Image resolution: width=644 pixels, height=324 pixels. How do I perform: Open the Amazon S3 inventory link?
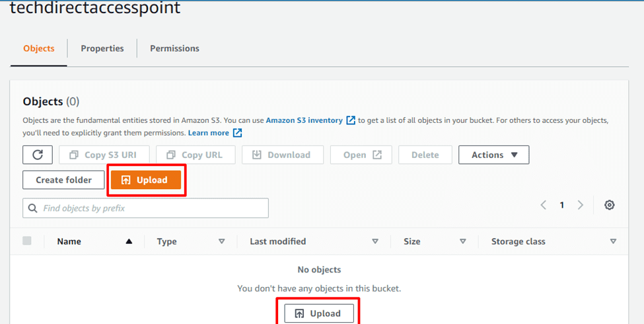click(304, 120)
